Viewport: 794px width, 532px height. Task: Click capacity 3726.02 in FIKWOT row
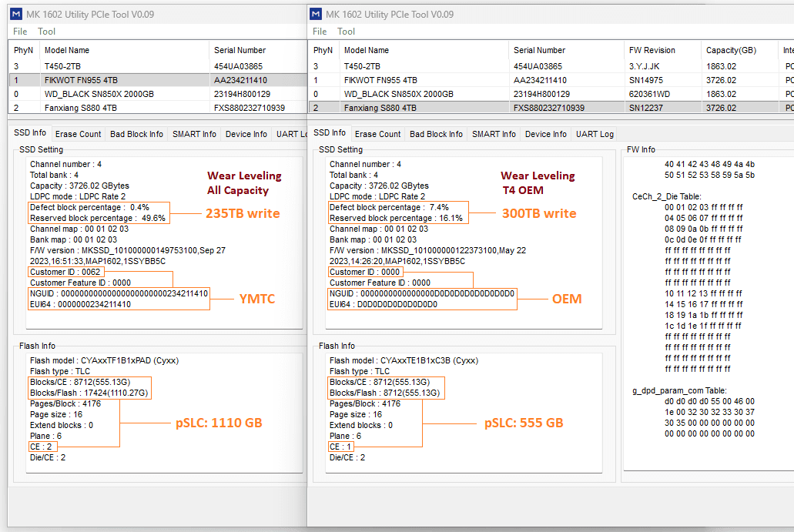tap(721, 80)
